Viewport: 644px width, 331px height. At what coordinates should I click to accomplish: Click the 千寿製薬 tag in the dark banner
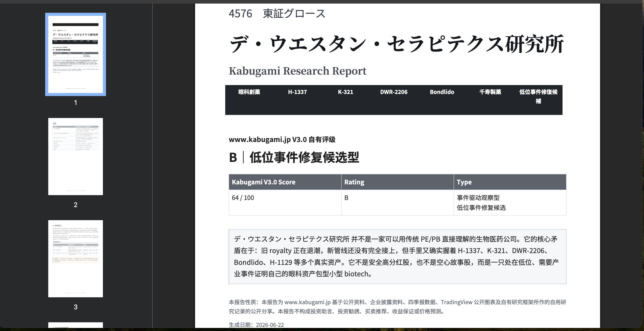click(490, 92)
